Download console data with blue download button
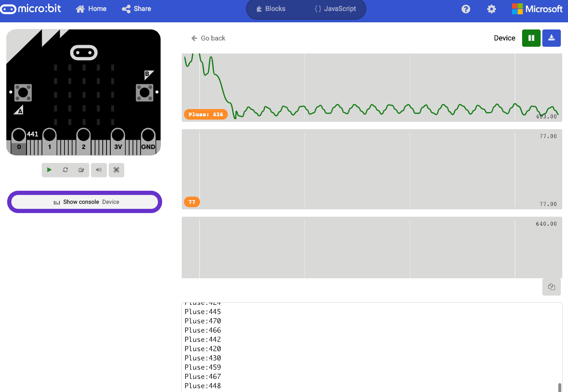This screenshot has height=392, width=568. tap(552, 38)
